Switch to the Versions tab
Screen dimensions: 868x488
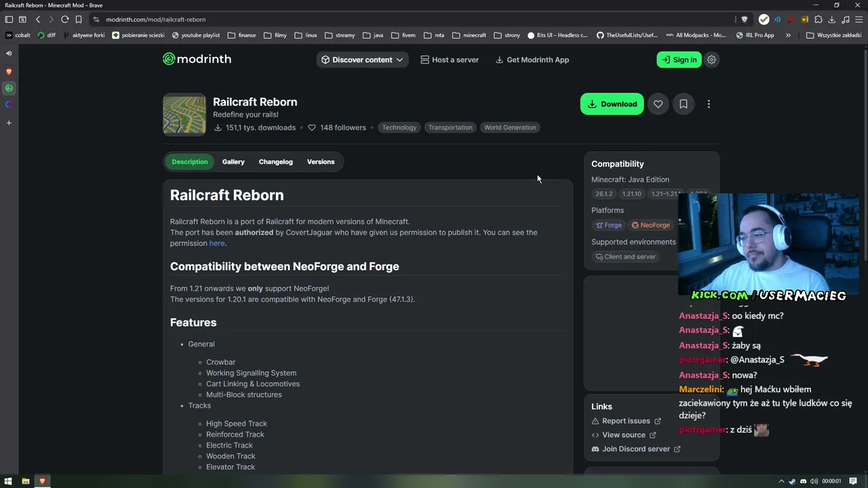tap(321, 162)
